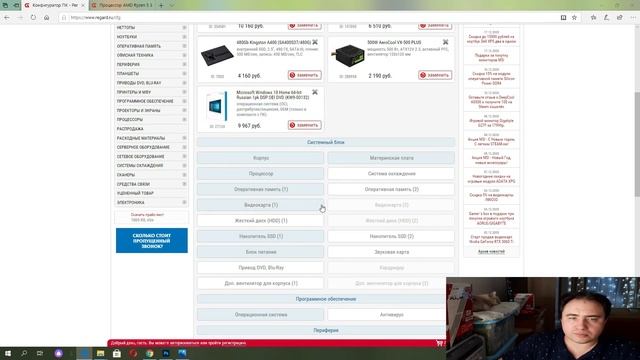Open the shopping cart icon in red bar
Viewport: 640px width, 360px height.
pos(440,343)
